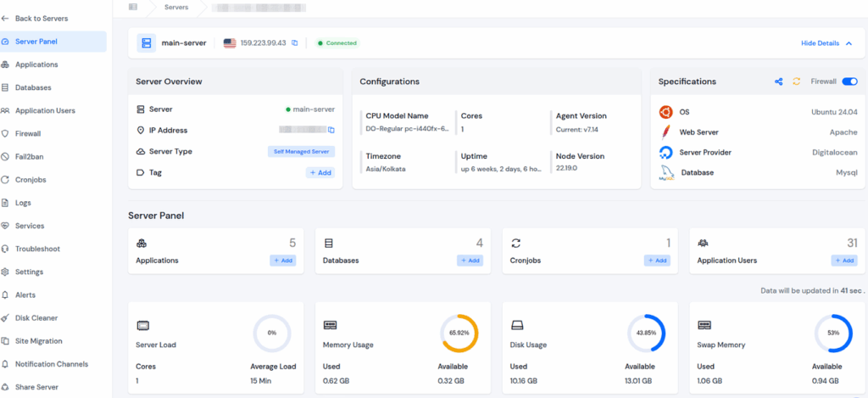
Task: Click the Databases card icon
Action: pyautogui.click(x=328, y=244)
